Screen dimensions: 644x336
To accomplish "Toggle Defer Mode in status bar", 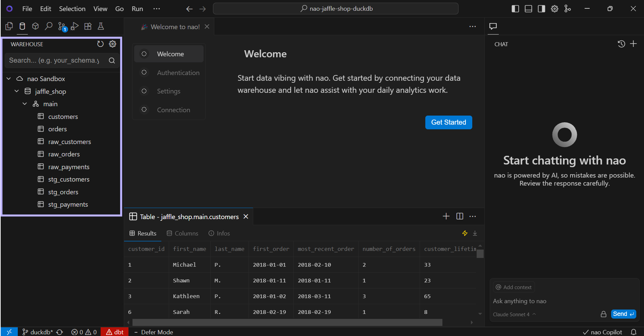I will coord(154,332).
